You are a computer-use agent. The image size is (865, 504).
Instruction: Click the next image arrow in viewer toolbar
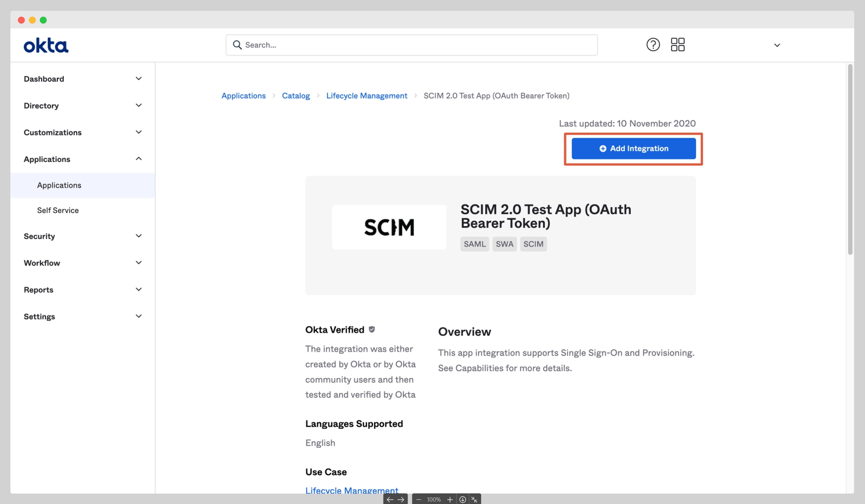pyautogui.click(x=401, y=499)
